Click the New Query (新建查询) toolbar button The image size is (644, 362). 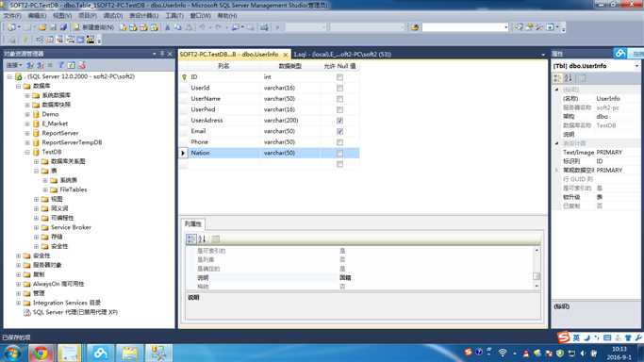pos(93,27)
